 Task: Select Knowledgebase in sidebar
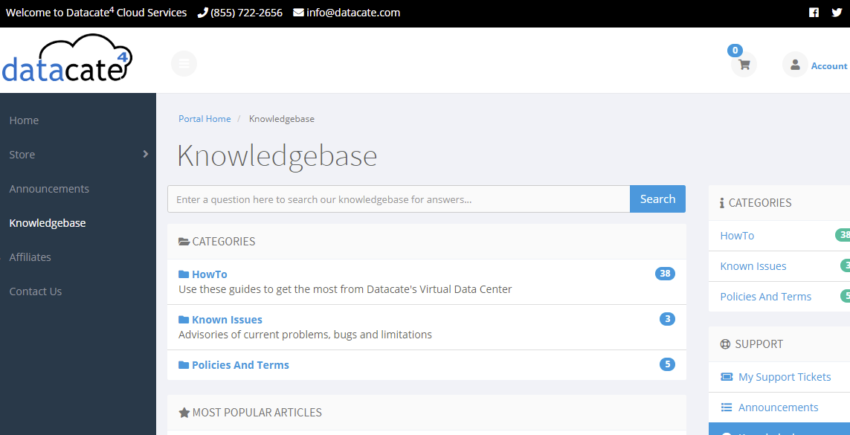48,223
